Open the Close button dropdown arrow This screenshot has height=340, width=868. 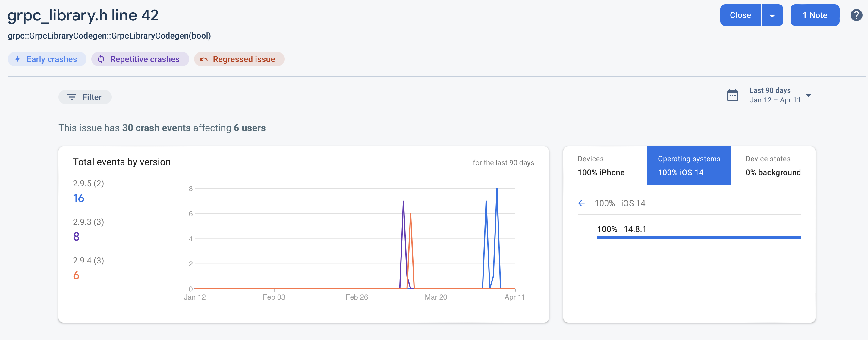[772, 15]
